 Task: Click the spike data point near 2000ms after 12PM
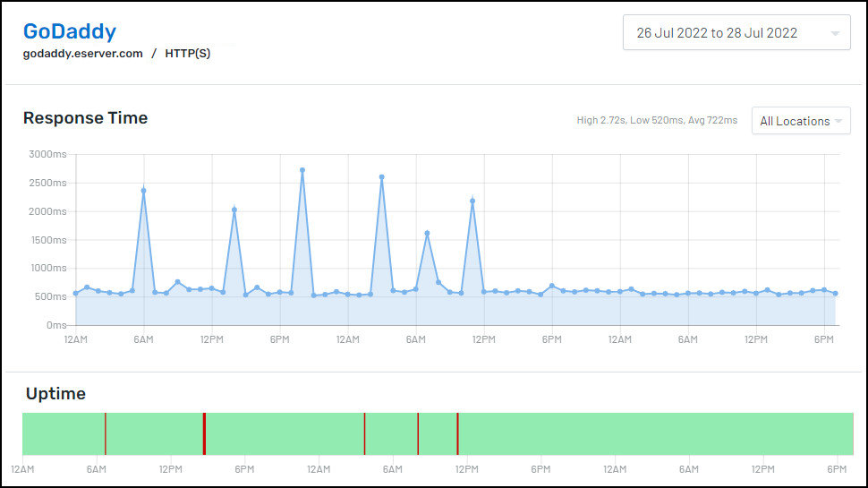tap(234, 210)
